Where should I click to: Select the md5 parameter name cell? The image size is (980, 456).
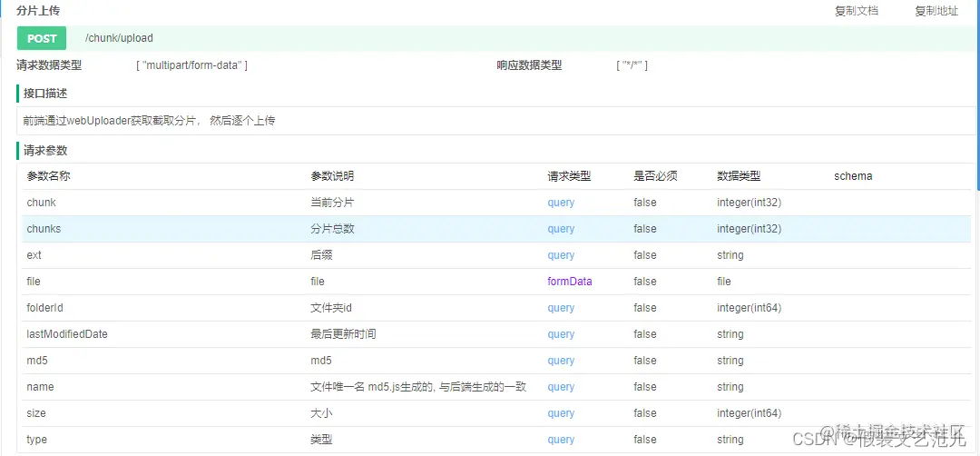(37, 361)
